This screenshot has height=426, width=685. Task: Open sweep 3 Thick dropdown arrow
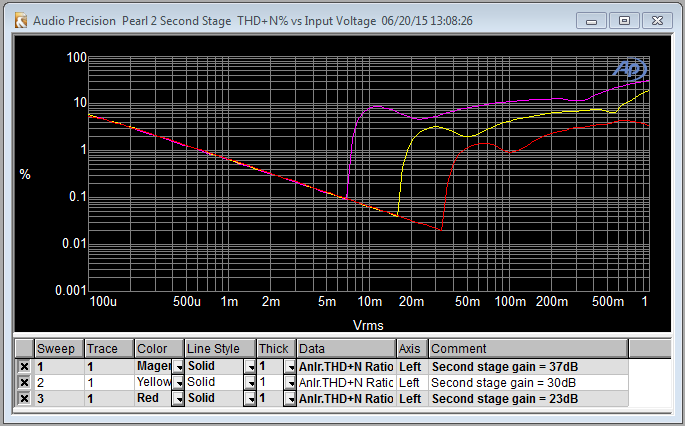click(290, 398)
